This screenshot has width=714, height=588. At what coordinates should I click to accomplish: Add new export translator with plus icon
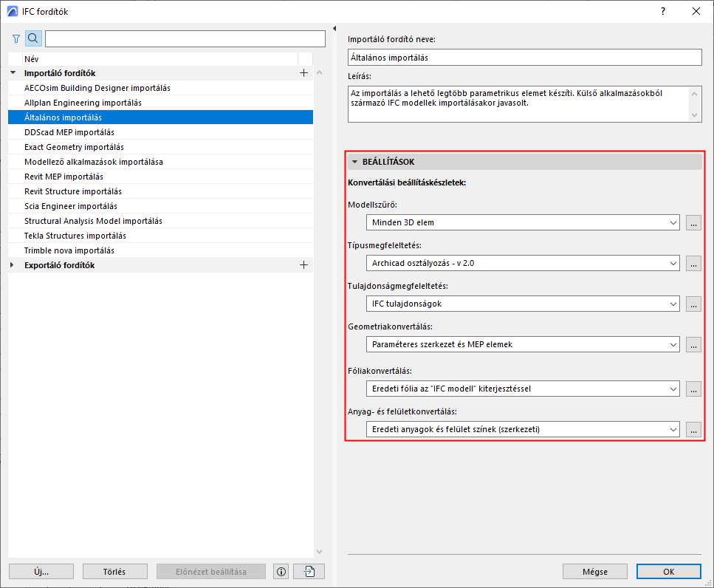[303, 265]
